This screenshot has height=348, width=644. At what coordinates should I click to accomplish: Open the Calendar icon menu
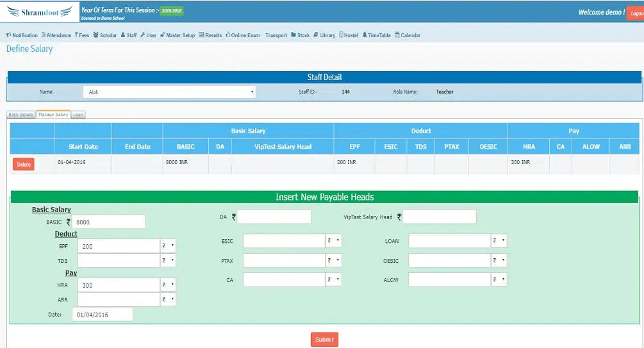pos(397,35)
